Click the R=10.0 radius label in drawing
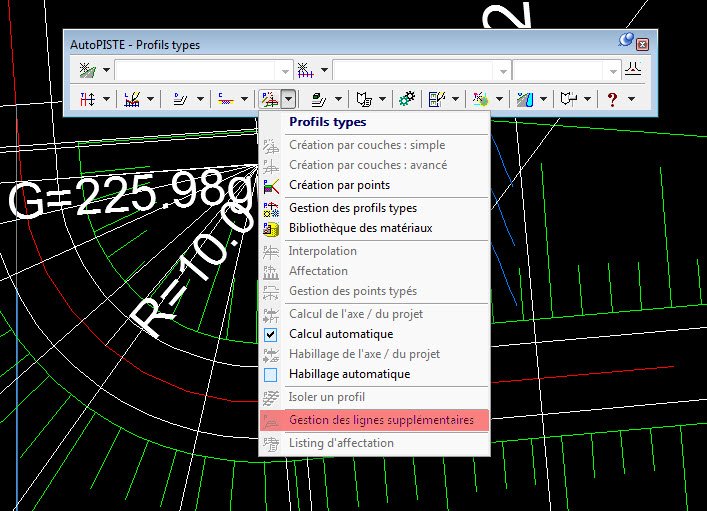 194,271
